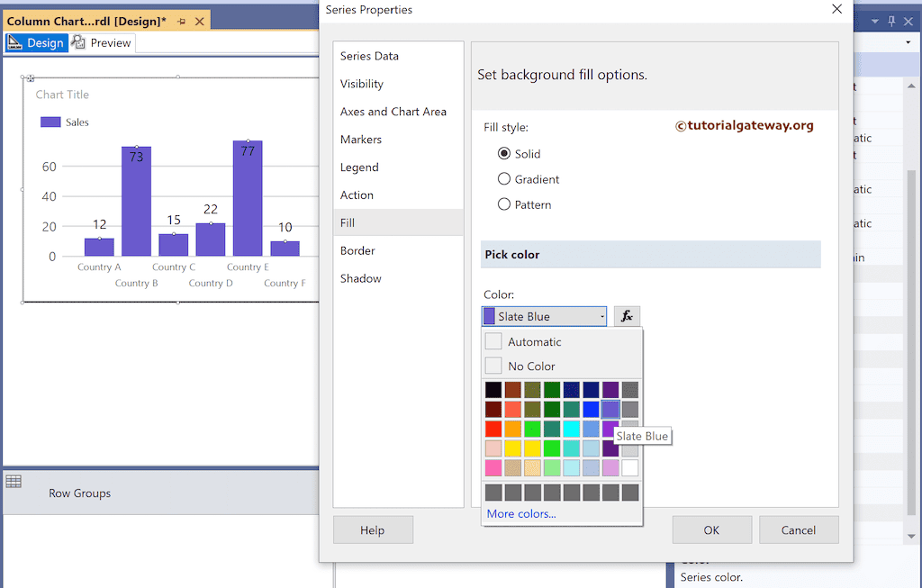The image size is (922, 588).
Task: Pick the highlighted Slate Blue swatch
Action: [610, 409]
